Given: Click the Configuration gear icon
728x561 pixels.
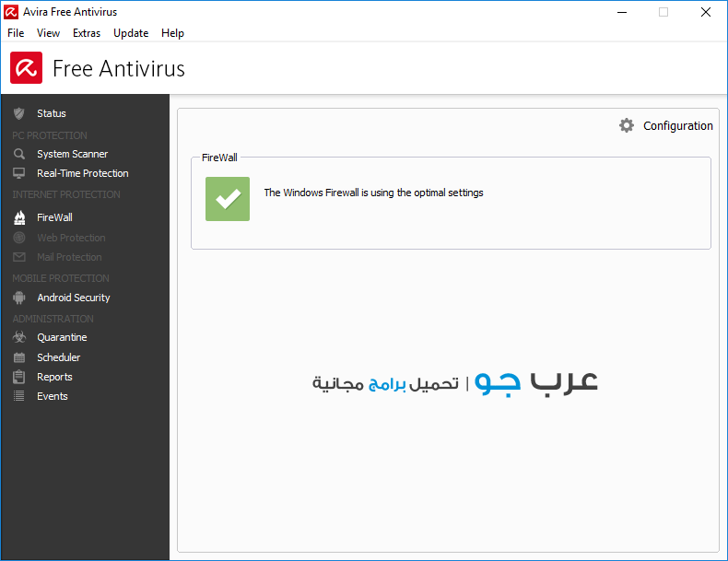Looking at the screenshot, I should 627,125.
